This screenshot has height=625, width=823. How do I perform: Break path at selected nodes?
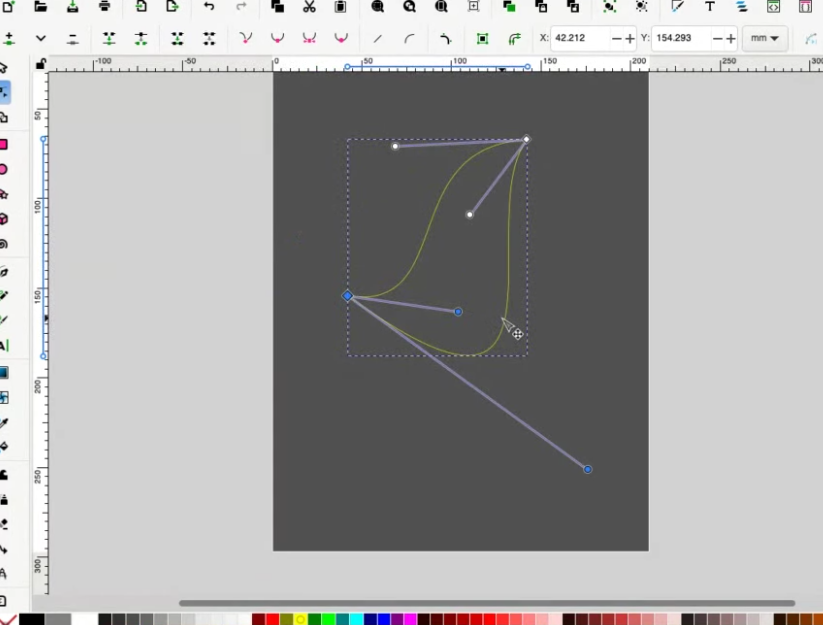pos(141,38)
